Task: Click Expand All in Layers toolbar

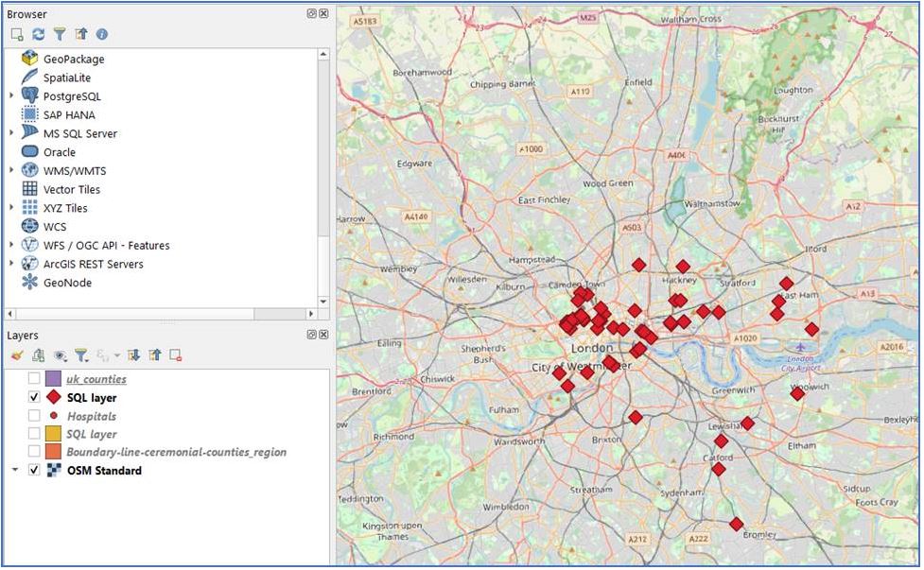Action: [133, 355]
